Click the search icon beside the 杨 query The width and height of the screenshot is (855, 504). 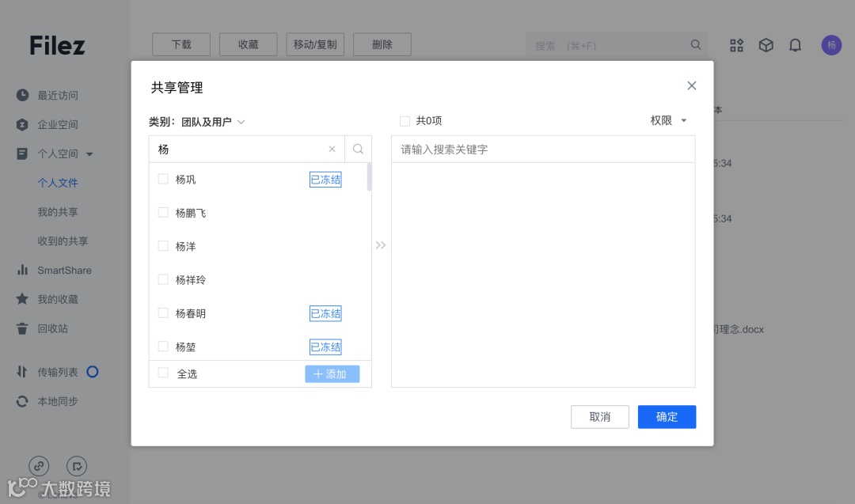(x=359, y=150)
